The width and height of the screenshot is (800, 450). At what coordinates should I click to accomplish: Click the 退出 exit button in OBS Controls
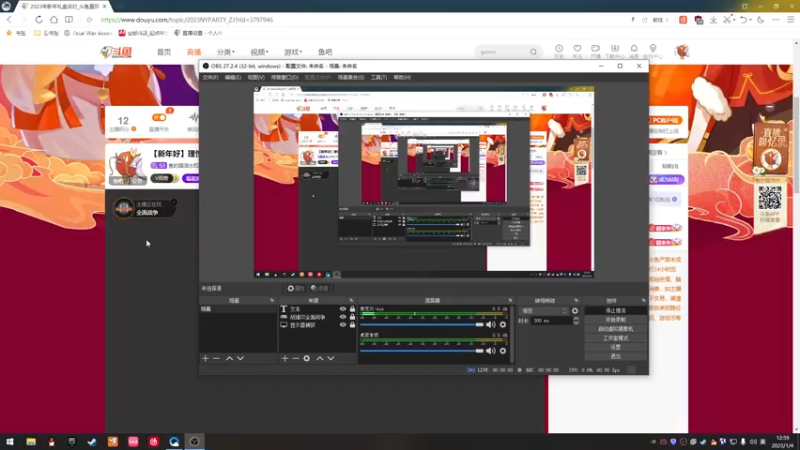[615, 356]
